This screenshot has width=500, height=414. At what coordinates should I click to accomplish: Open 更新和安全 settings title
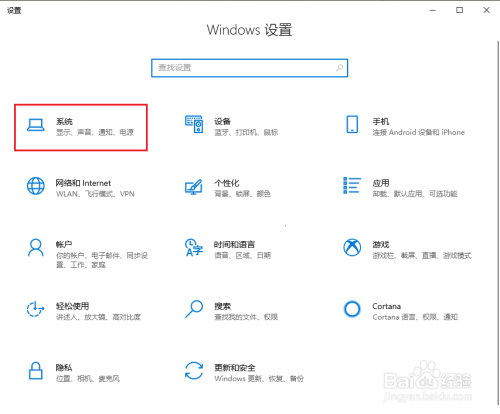[x=235, y=368]
